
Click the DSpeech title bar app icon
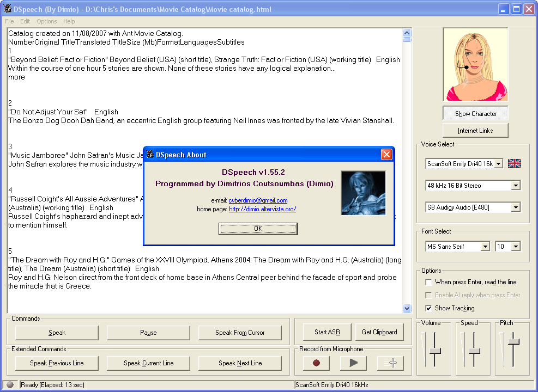pos(7,9)
